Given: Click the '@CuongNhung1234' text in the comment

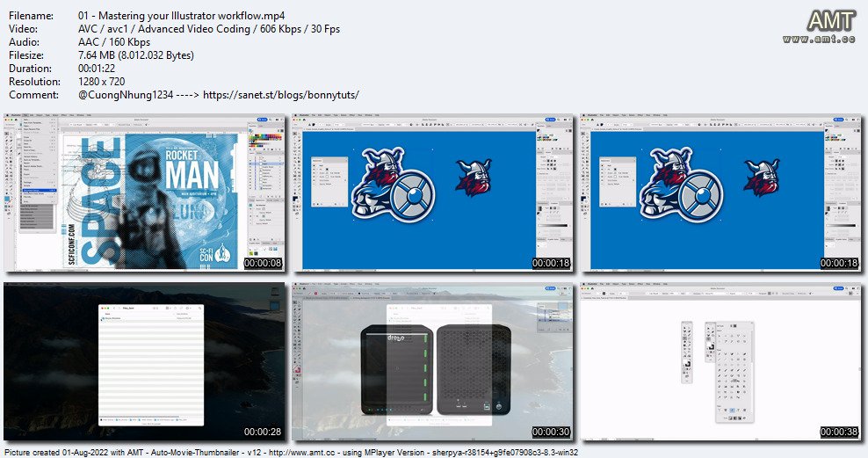Looking at the screenshot, I should [126, 95].
